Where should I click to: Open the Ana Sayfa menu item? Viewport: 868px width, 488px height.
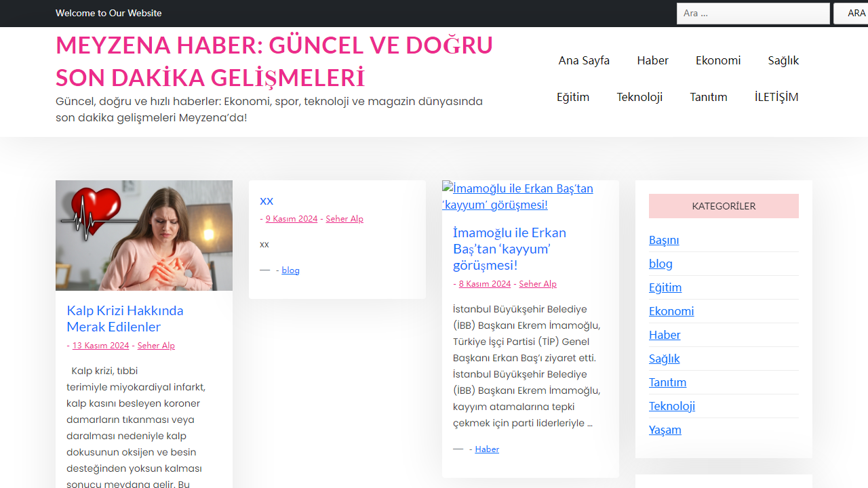584,60
